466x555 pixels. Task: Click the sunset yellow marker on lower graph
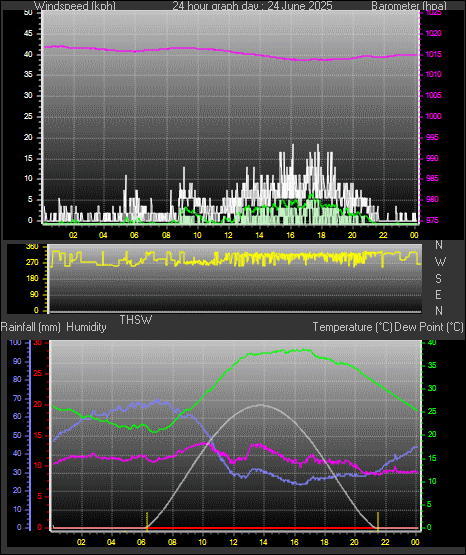pyautogui.click(x=378, y=521)
